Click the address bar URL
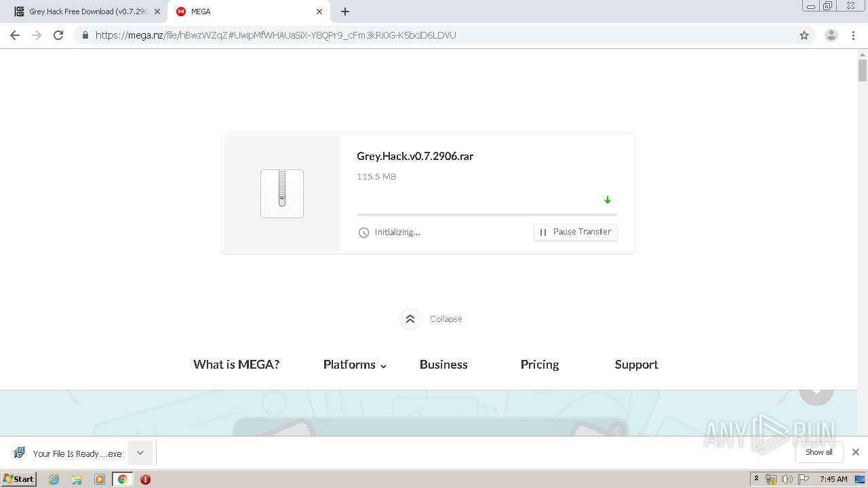Viewport: 868px width, 488px height. tap(275, 35)
